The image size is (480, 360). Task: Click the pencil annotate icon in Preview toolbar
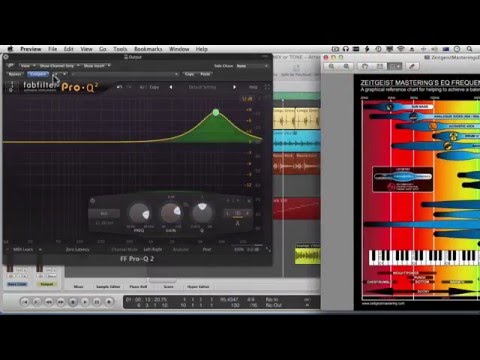[412, 66]
